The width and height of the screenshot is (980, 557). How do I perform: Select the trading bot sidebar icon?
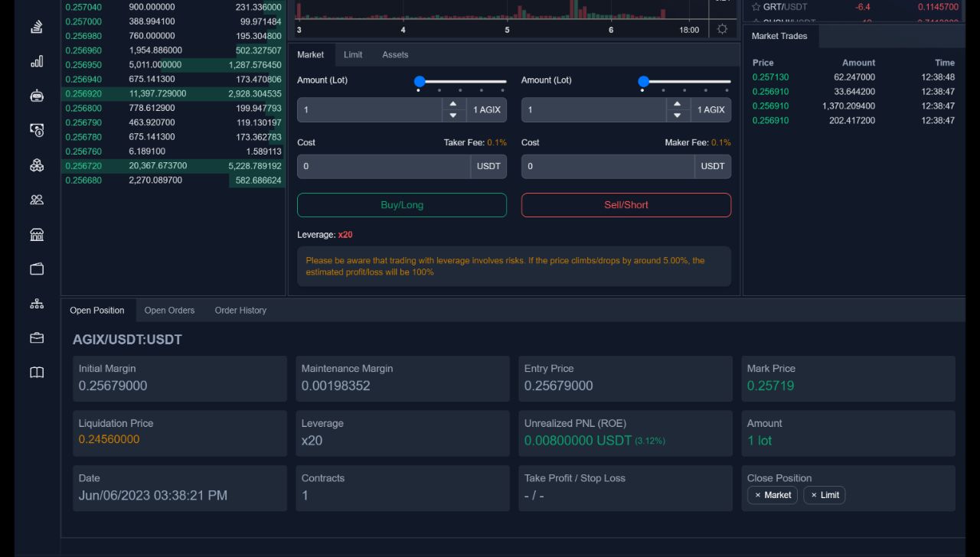click(x=36, y=96)
